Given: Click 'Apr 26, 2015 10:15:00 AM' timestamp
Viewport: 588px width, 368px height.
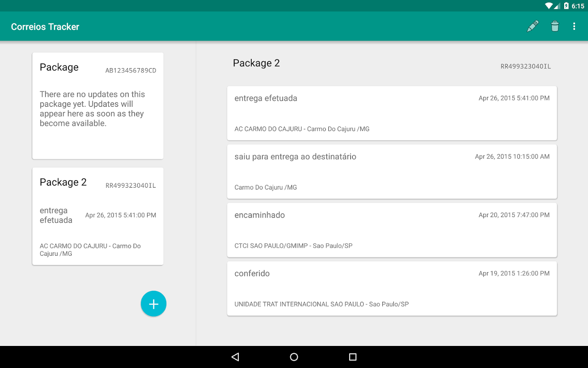Looking at the screenshot, I should coord(512,156).
